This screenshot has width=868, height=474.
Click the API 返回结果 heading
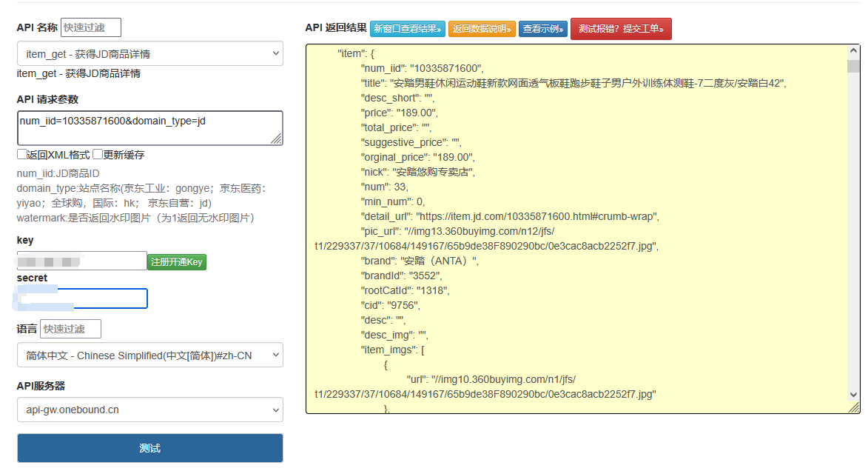click(336, 27)
